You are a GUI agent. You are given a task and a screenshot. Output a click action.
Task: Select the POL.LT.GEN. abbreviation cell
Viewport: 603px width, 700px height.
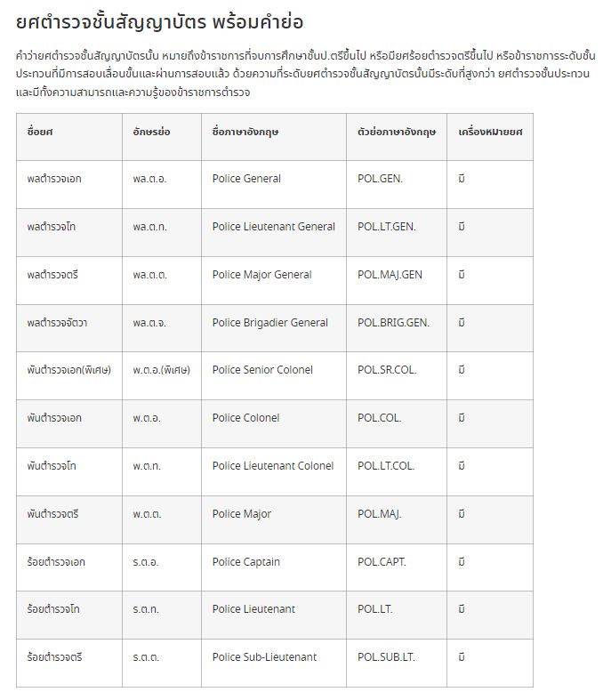(x=386, y=227)
